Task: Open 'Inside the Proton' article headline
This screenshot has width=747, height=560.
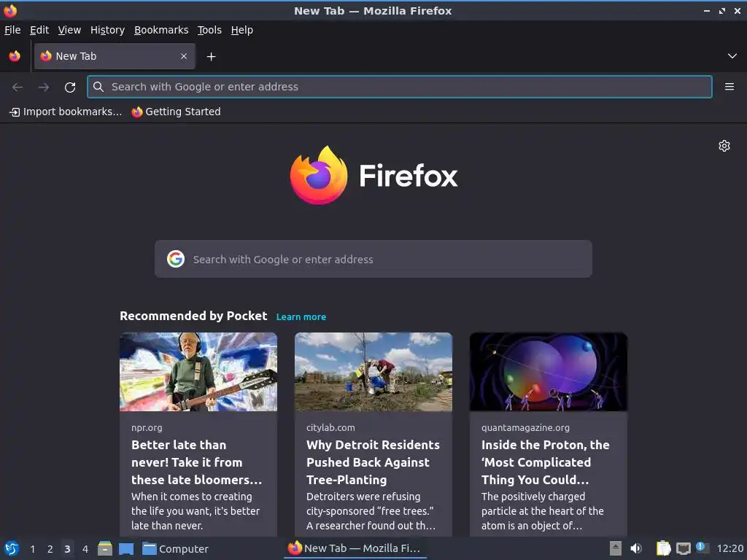Action: (x=545, y=462)
